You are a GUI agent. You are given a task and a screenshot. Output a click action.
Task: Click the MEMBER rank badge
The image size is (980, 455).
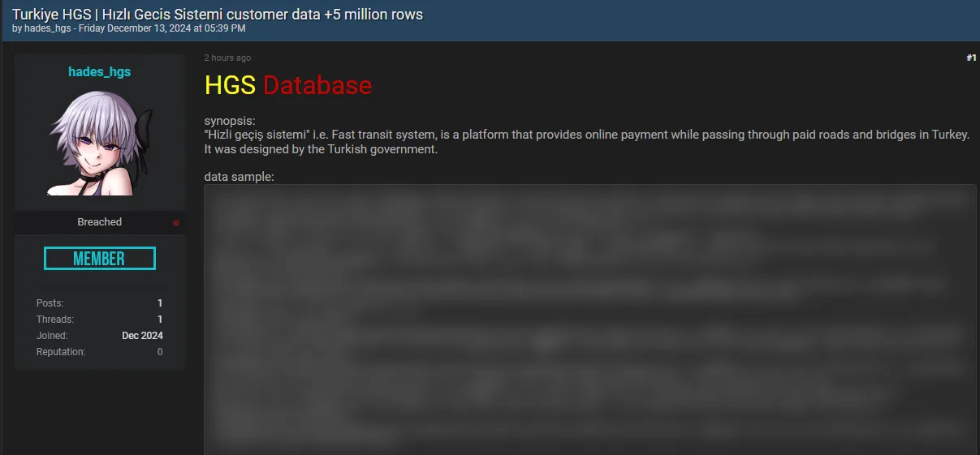(100, 259)
